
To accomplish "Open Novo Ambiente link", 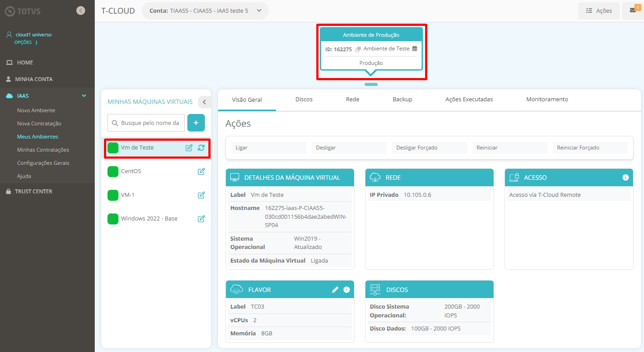I will (36, 110).
